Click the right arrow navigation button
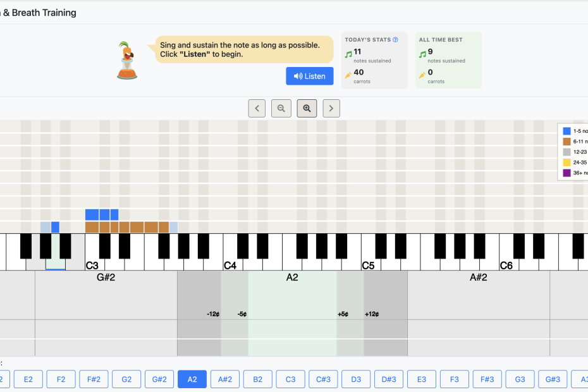The image size is (588, 392). point(331,108)
